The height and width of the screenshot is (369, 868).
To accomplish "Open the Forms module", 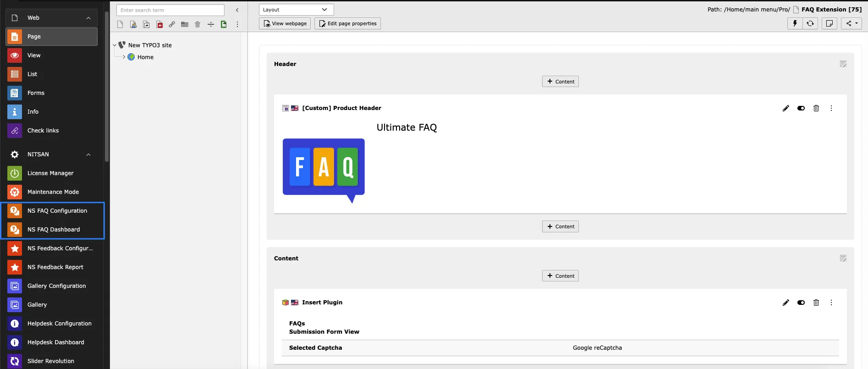I will point(51,93).
